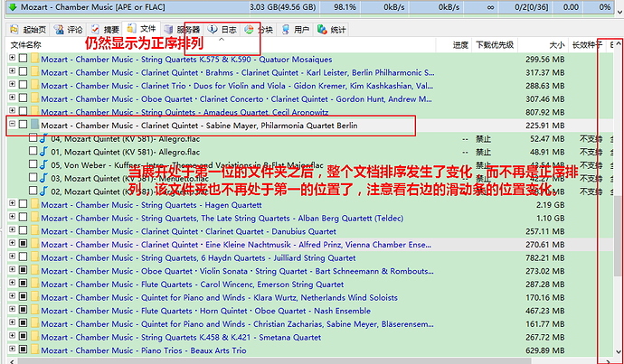624x364 pixels.
Task: Click folder icon of Alfred Prinz Eine Kleine Nachtmusik row
Action: coord(35,245)
